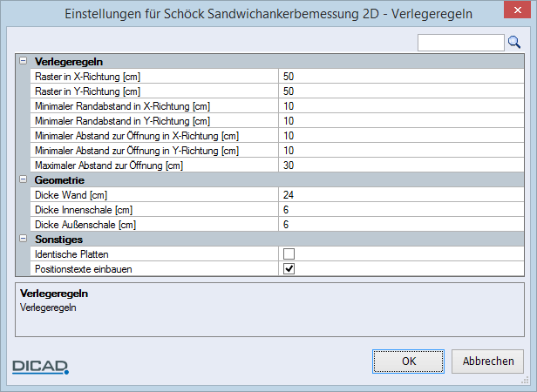
Task: Select the Verlegeregeln category header text
Action: point(69,62)
